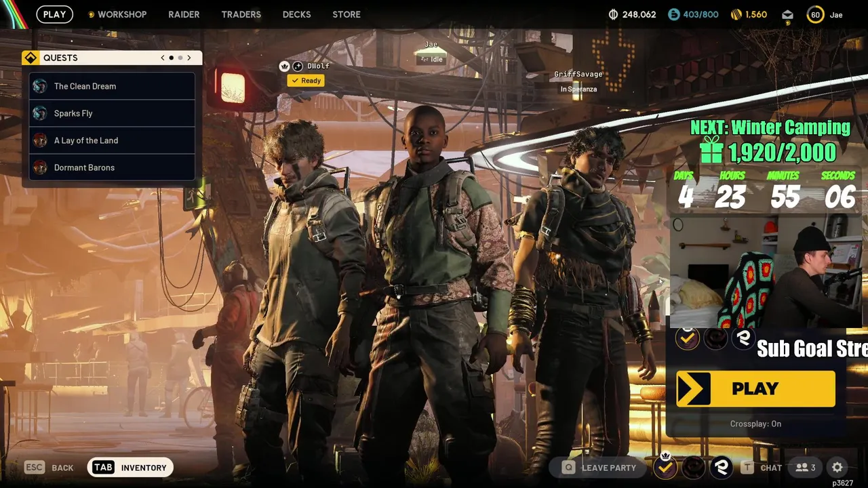Image resolution: width=868 pixels, height=488 pixels.
Task: Click the blue cred icon beside 403/800
Action: point(673,14)
